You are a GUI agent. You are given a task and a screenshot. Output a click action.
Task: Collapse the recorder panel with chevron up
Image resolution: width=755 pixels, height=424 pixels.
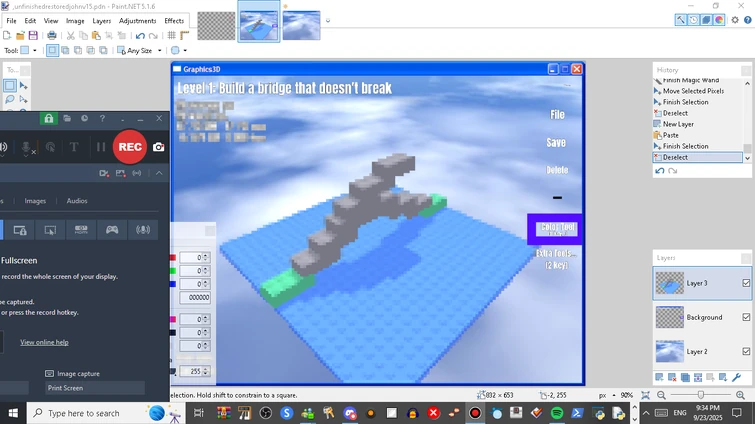pyautogui.click(x=159, y=173)
